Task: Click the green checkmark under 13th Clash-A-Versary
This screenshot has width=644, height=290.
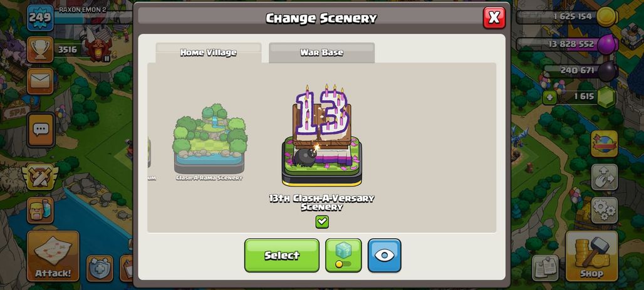Action: tap(322, 222)
